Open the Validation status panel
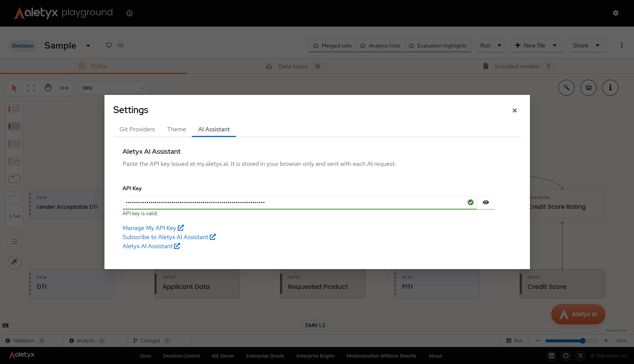This screenshot has width=634, height=364. click(26, 341)
